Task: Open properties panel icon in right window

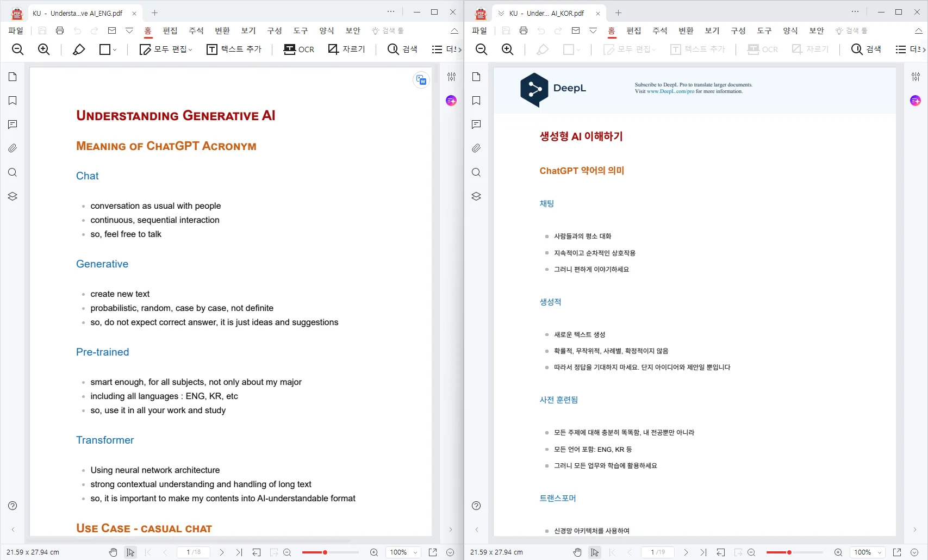Action: click(x=915, y=77)
